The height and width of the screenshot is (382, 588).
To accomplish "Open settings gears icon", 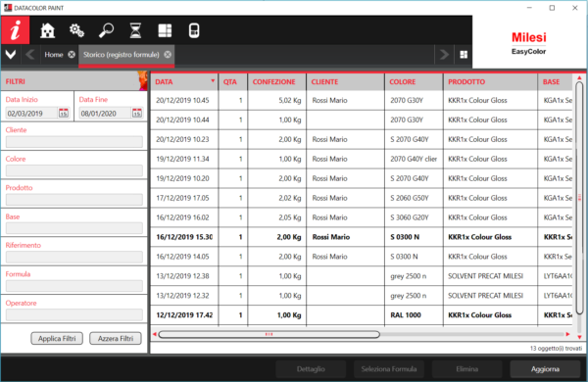I will [76, 30].
